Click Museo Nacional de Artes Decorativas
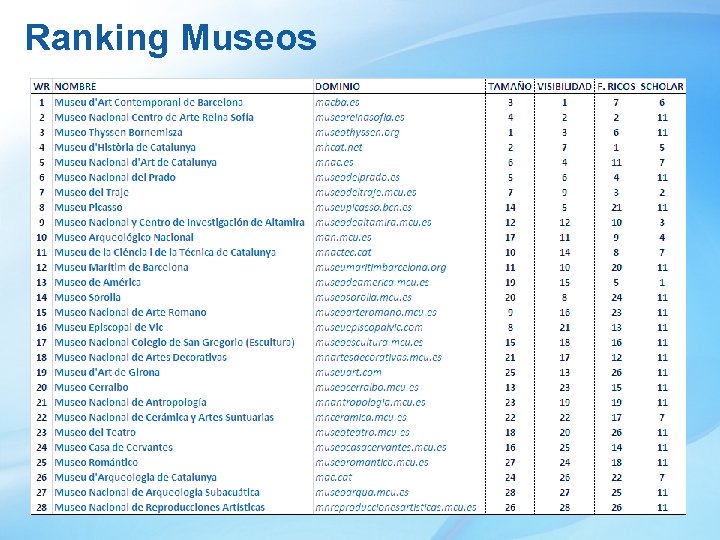The height and width of the screenshot is (540, 720). [x=141, y=358]
